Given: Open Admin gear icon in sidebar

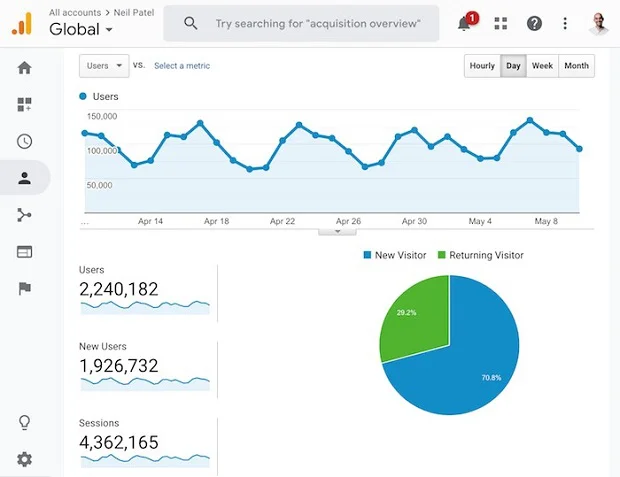Looking at the screenshot, I should pyautogui.click(x=24, y=459).
